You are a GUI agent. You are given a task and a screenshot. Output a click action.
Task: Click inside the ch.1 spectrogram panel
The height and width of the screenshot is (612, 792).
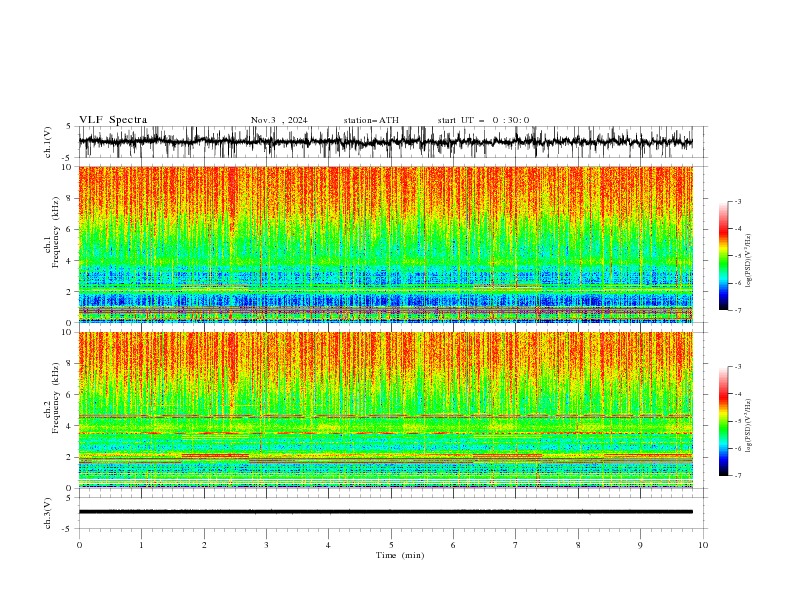point(385,244)
